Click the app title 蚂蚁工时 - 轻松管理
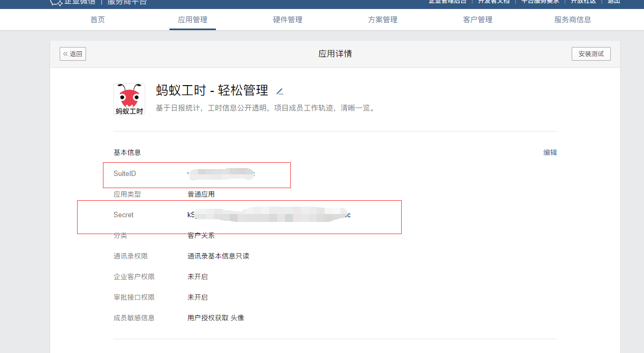This screenshot has width=644, height=353. coord(212,90)
